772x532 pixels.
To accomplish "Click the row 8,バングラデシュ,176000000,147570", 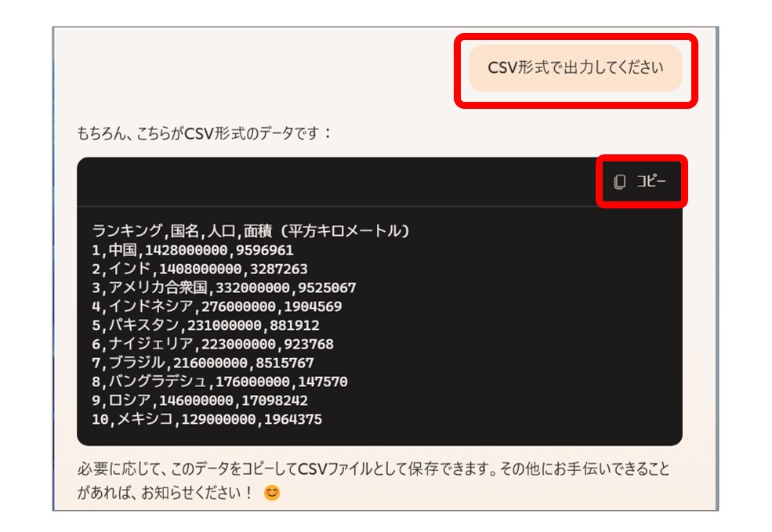I will coord(219,382).
